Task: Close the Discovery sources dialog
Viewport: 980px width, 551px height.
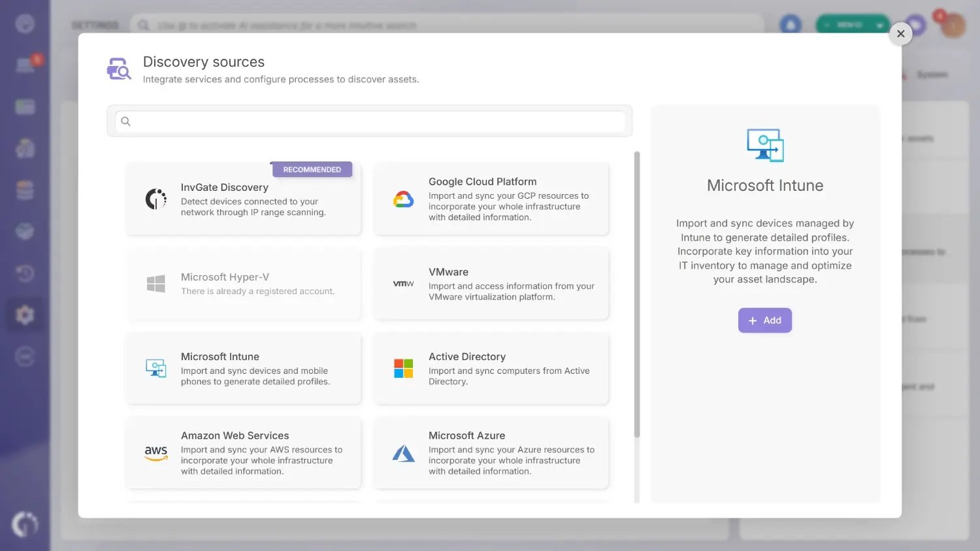Action: (901, 33)
